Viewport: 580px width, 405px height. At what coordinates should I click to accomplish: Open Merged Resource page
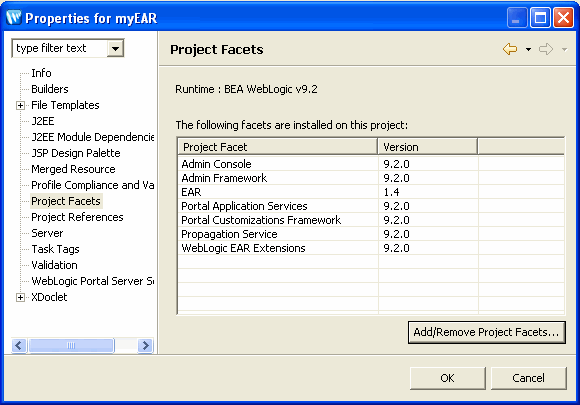tap(73, 169)
